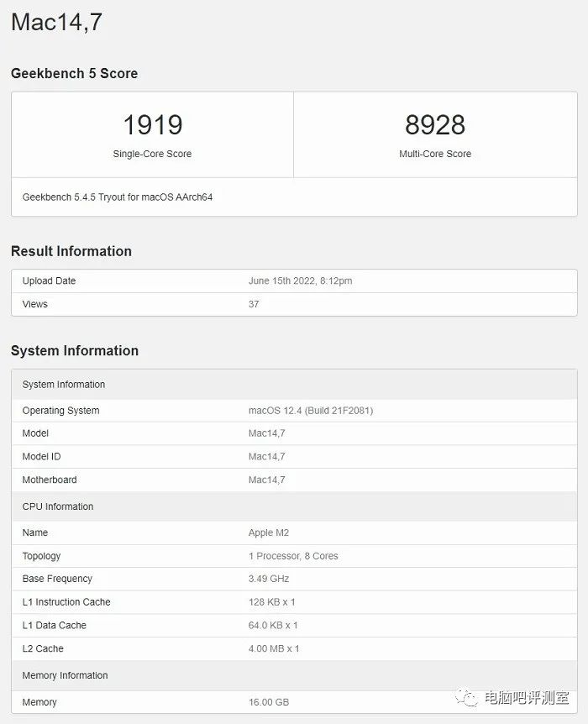Viewport: 588px width, 724px height.
Task: Click the Single-Core Score label
Action: tap(152, 154)
